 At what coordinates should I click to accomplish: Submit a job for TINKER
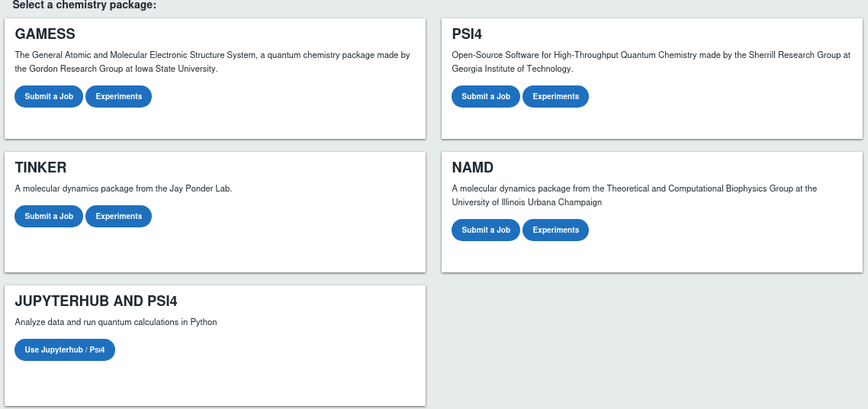49,217
